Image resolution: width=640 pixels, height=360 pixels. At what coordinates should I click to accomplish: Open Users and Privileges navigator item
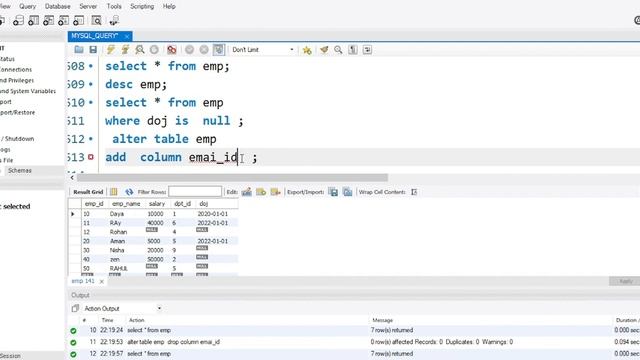pos(17,80)
